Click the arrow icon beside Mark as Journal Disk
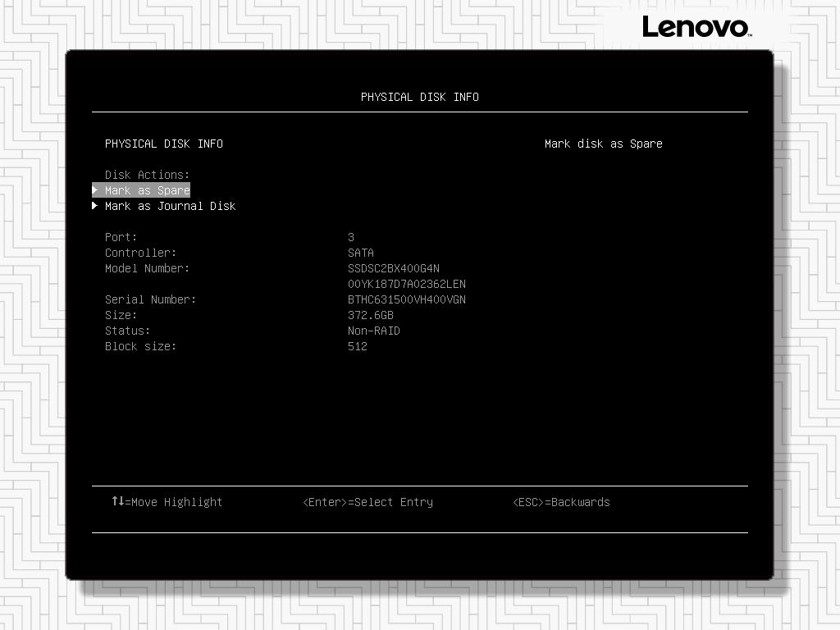The width and height of the screenshot is (840, 630). (x=96, y=206)
